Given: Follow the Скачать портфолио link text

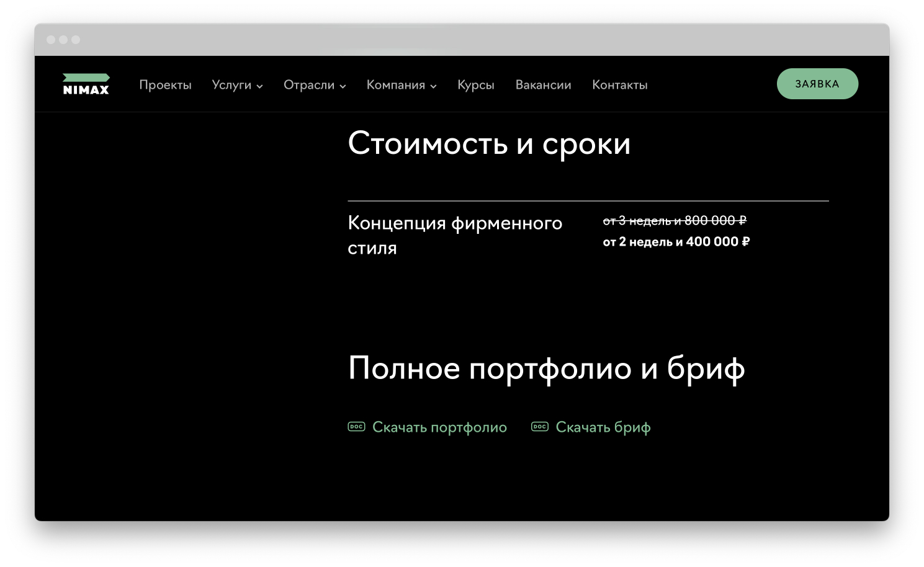Looking at the screenshot, I should tap(439, 427).
